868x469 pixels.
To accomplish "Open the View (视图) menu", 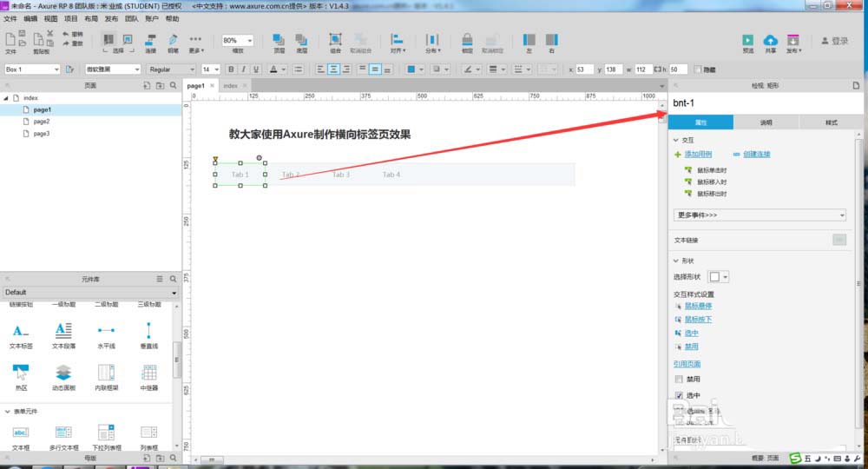I will point(51,19).
